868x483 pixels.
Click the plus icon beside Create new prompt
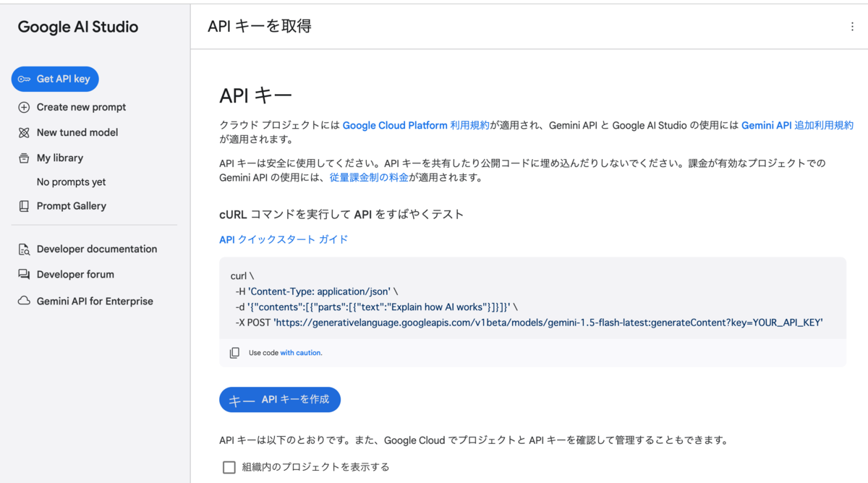pos(24,107)
